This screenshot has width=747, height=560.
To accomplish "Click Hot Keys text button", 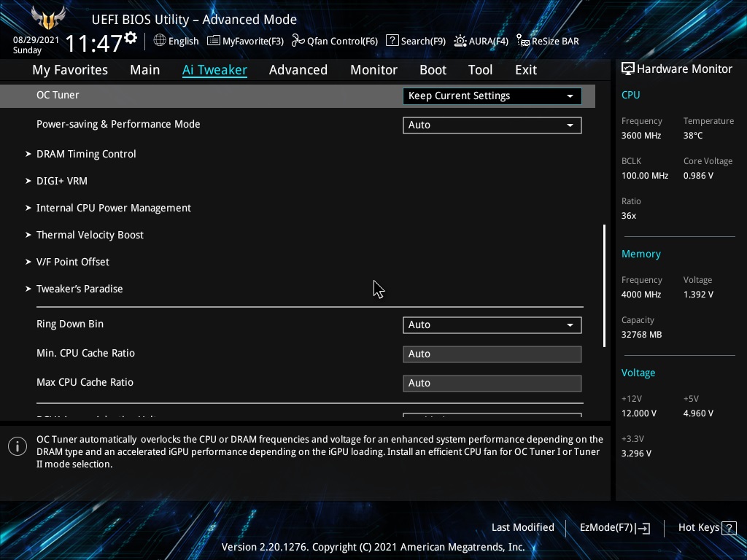I will coord(698,528).
